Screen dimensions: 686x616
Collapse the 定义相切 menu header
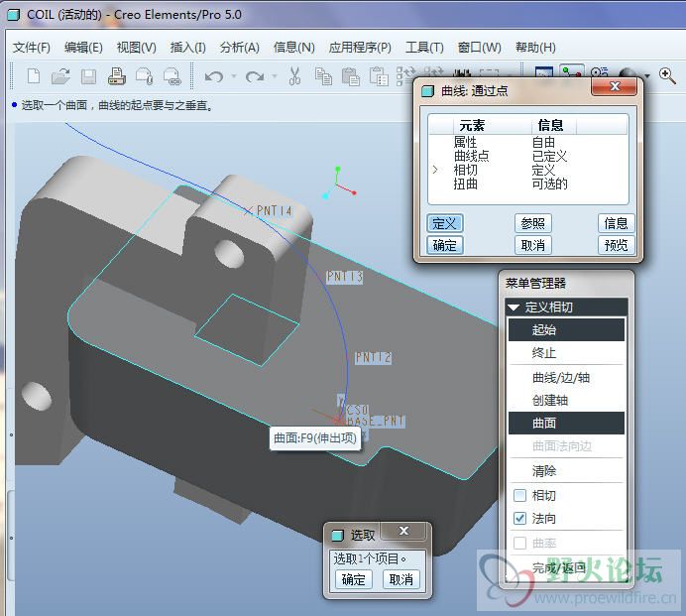pos(513,308)
